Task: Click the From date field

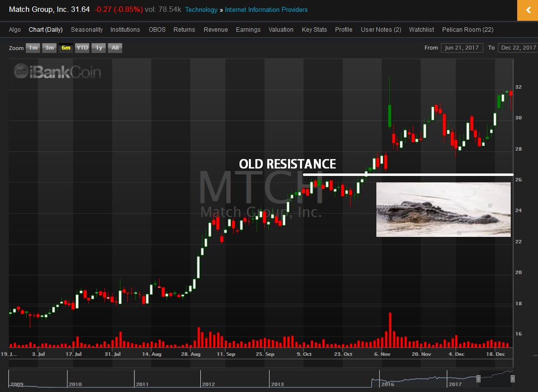Action: click(x=462, y=48)
